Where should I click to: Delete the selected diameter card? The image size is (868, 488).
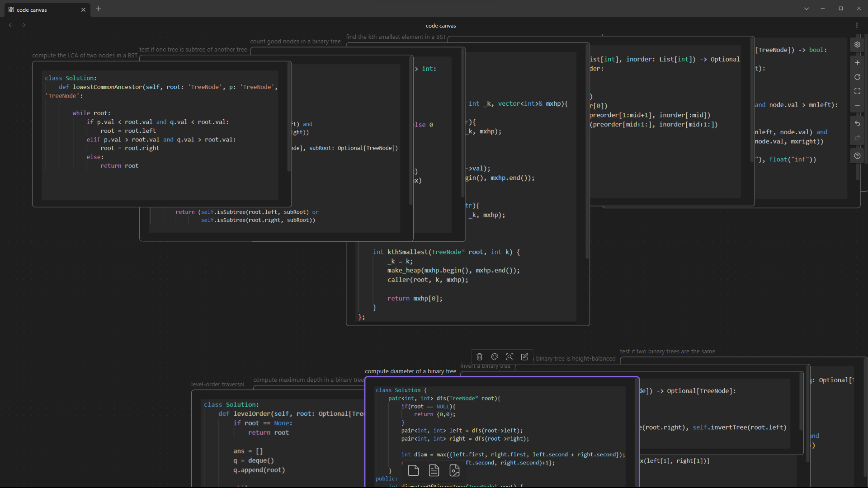click(479, 357)
